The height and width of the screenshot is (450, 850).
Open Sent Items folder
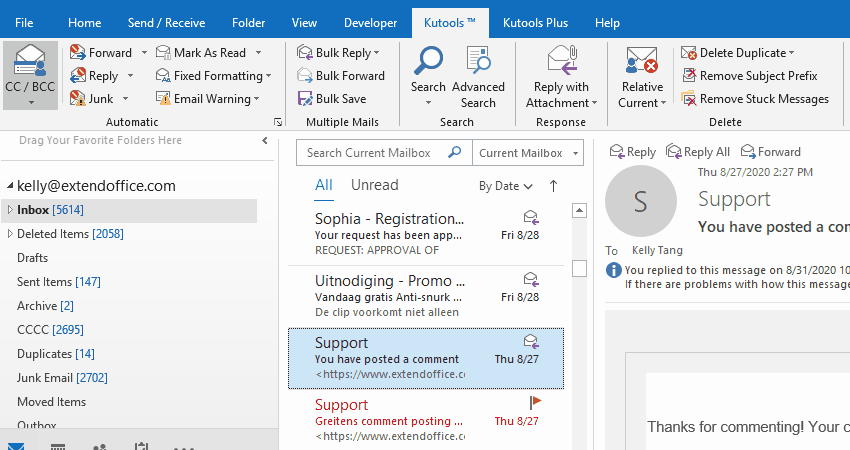59,281
